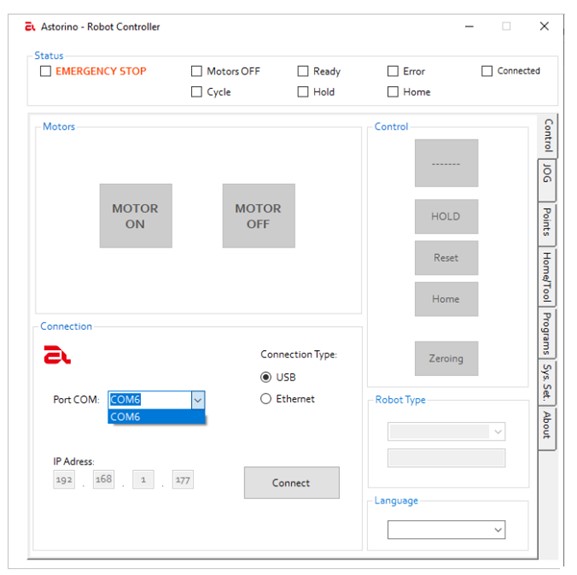
Task: Click the IP address field showing 1
Action: click(x=143, y=479)
